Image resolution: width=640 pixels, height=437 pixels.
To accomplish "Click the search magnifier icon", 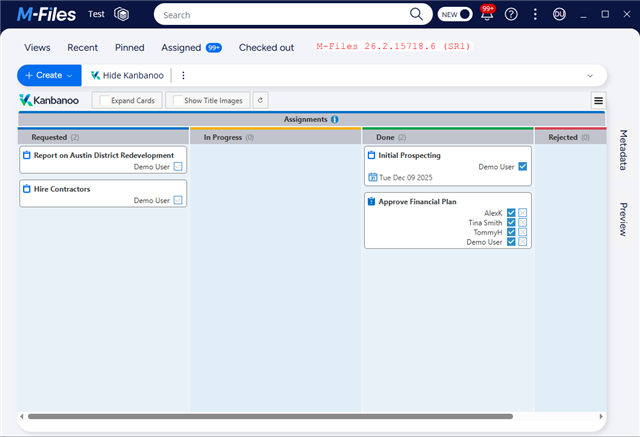I will click(x=416, y=15).
